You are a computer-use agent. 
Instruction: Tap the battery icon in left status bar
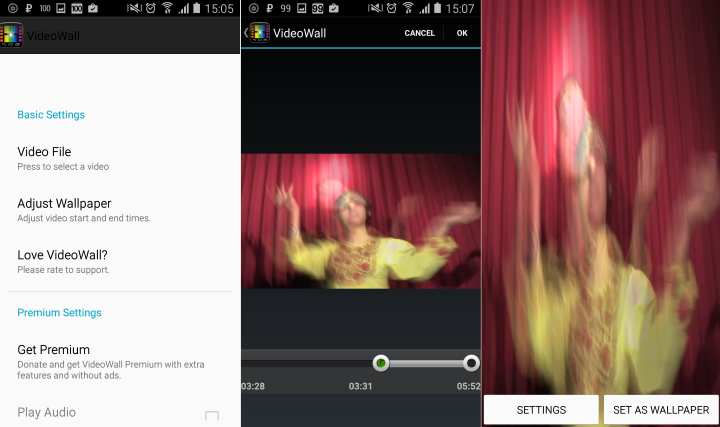click(197, 8)
